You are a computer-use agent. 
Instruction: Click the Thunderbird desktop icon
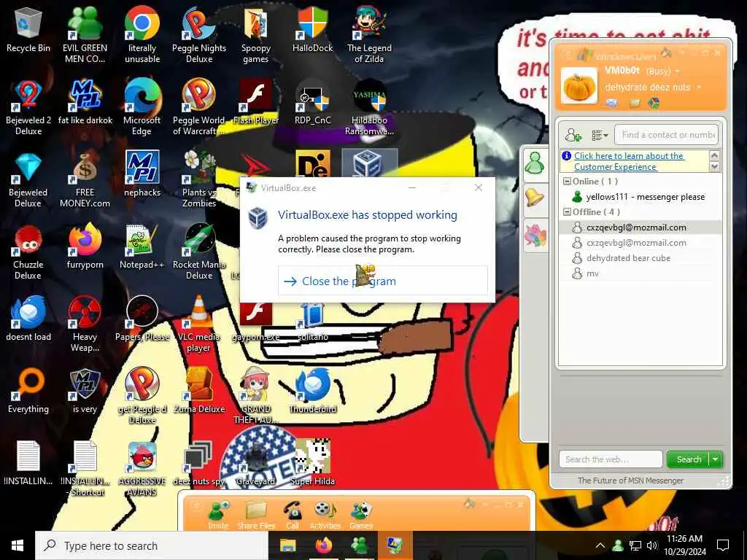click(312, 392)
